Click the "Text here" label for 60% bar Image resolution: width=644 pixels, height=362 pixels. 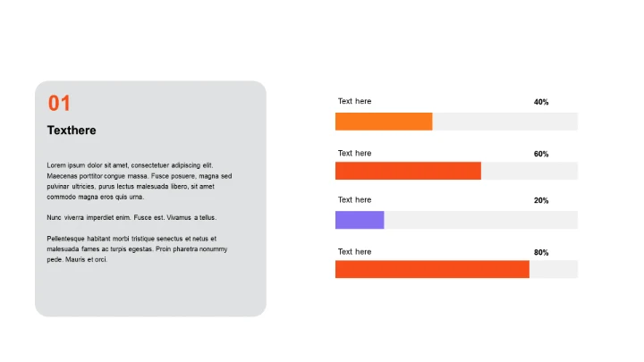(x=354, y=154)
